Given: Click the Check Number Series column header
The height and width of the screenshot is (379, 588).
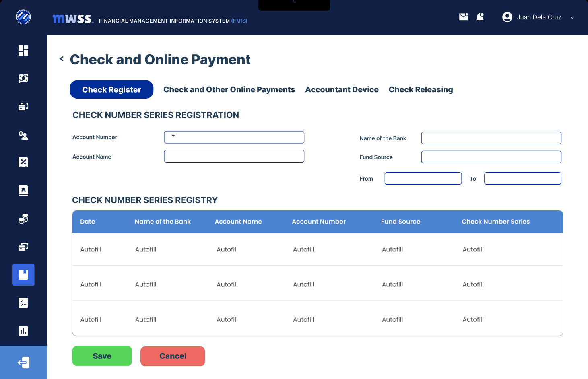Looking at the screenshot, I should point(495,222).
